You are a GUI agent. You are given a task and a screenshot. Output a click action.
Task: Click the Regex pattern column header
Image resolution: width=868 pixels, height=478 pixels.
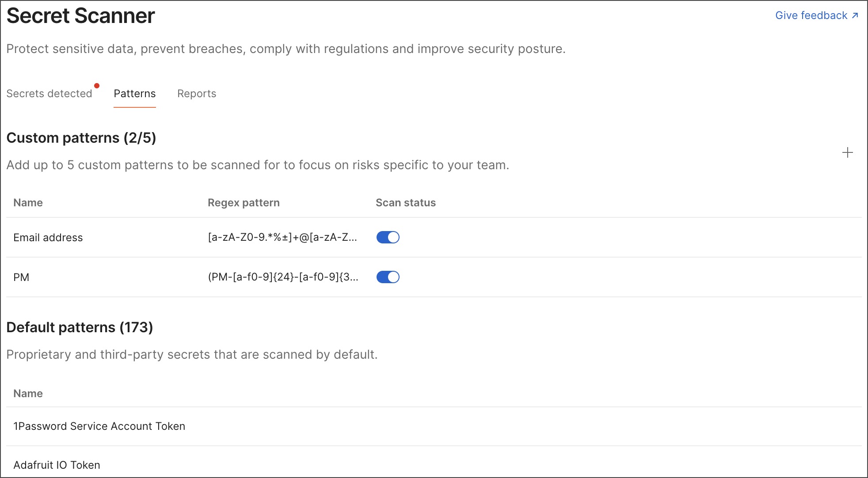click(x=243, y=202)
